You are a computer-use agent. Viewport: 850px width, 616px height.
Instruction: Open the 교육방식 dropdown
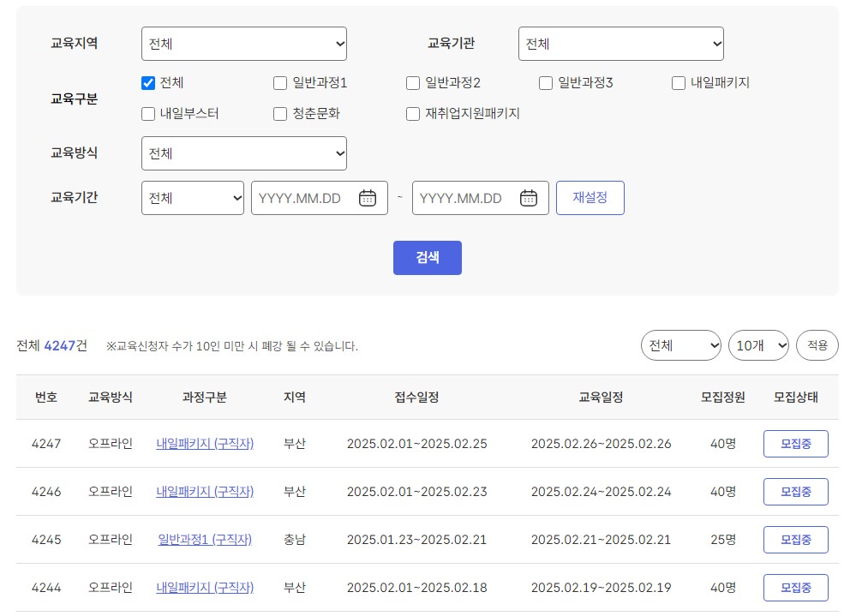tap(243, 154)
